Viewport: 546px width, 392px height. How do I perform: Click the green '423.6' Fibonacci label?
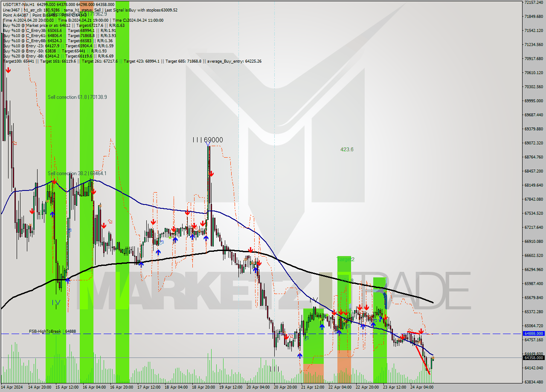pos(347,150)
